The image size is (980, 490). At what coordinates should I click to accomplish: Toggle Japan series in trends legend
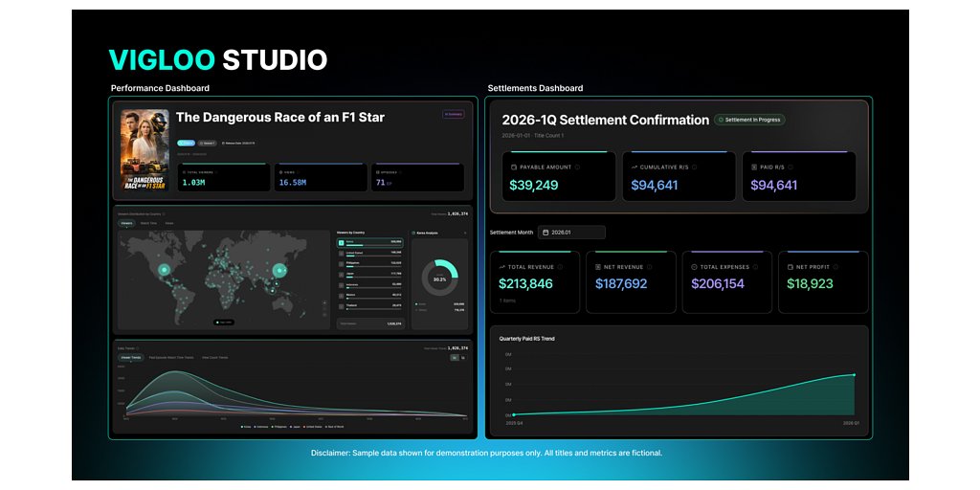click(x=295, y=427)
